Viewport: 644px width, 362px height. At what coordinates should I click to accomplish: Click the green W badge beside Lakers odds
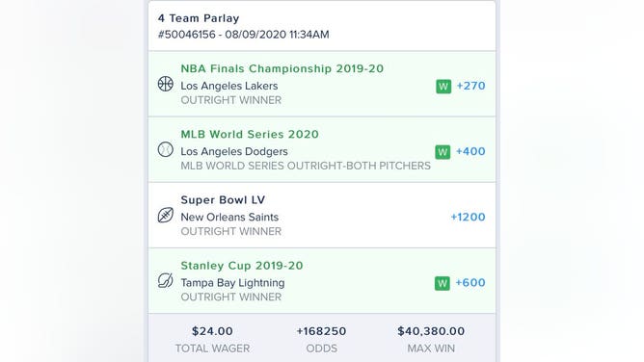443,87
